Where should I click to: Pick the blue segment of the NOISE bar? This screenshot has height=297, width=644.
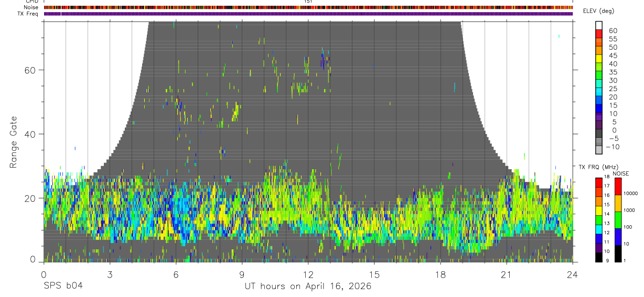point(618,237)
